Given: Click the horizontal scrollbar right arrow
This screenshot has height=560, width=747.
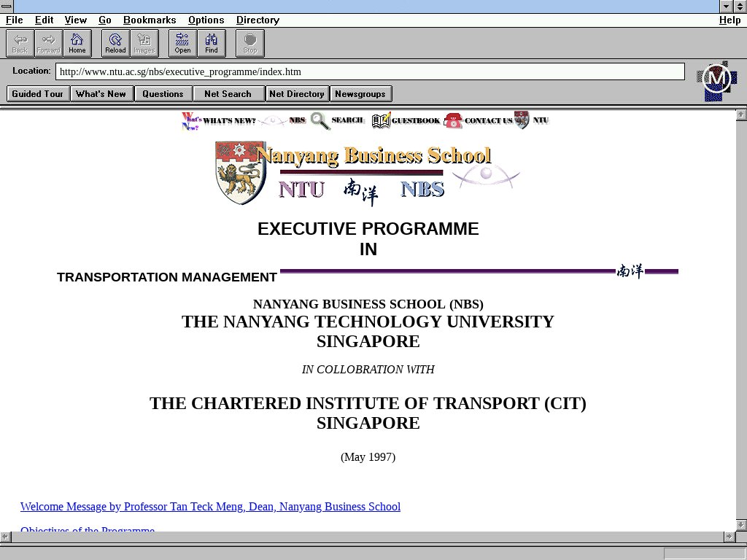Looking at the screenshot, I should click(728, 537).
